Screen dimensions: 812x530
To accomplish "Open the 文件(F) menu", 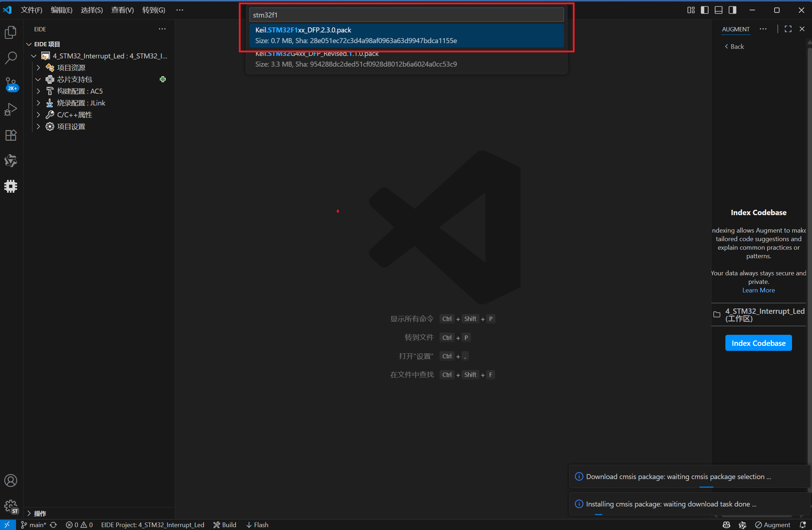I will point(31,10).
